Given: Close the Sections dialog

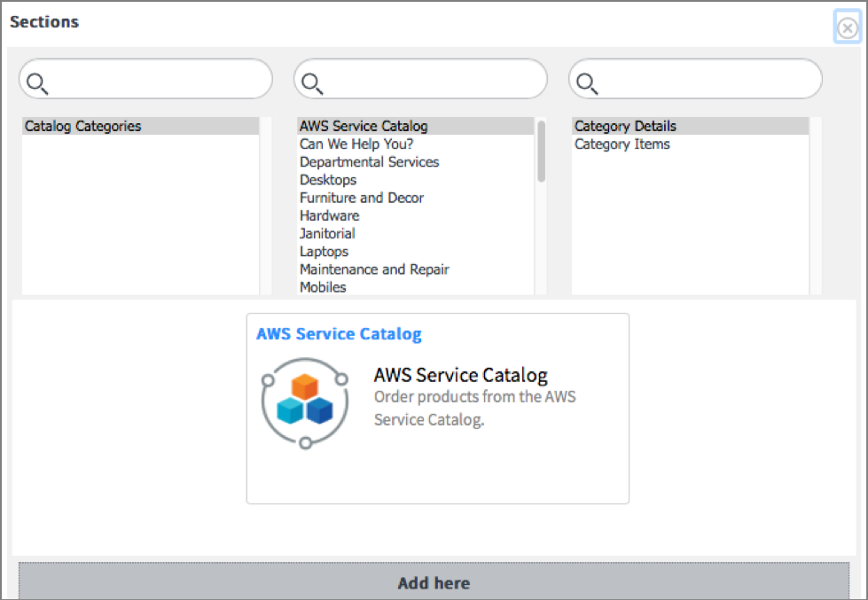Looking at the screenshot, I should (x=847, y=27).
